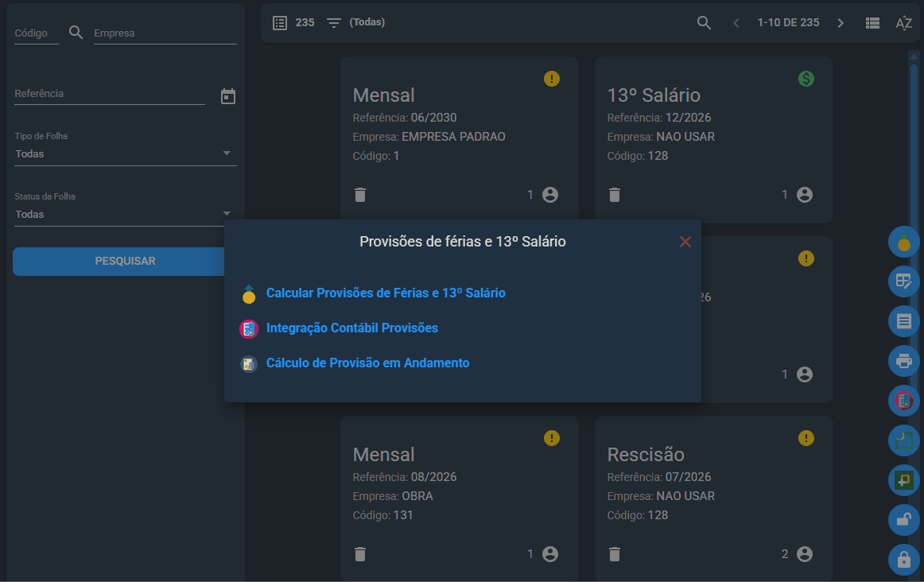Delete the Mensal 08/2026 OBRA card

[x=360, y=554]
